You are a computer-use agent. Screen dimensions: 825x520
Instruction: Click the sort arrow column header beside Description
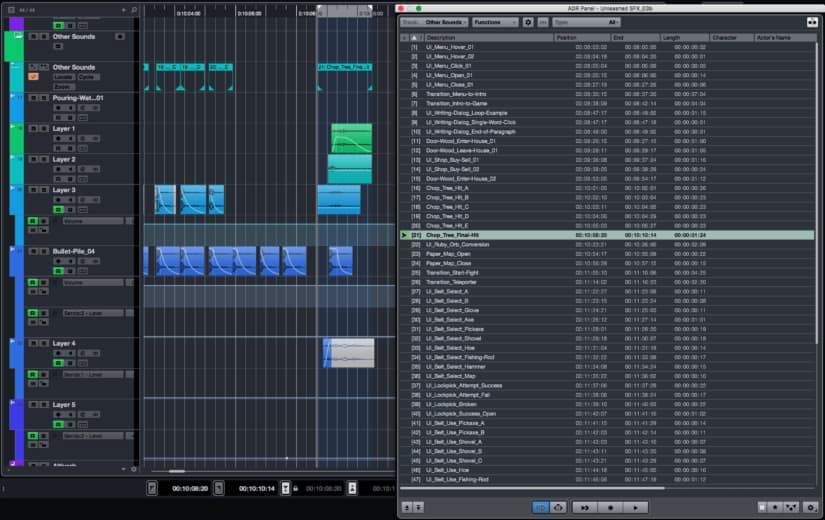click(x=415, y=38)
